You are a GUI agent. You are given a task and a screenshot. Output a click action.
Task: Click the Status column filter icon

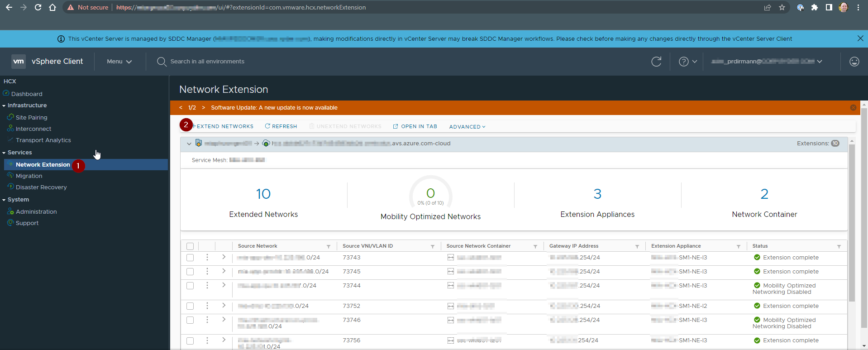(x=839, y=246)
